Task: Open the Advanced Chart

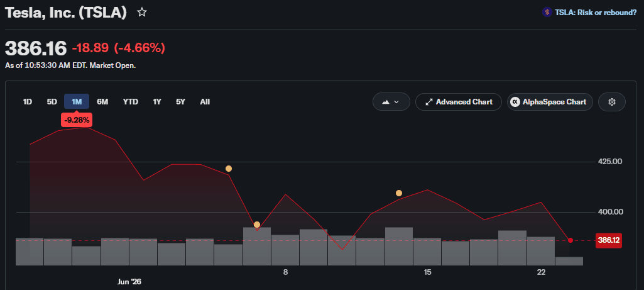Action: point(459,102)
